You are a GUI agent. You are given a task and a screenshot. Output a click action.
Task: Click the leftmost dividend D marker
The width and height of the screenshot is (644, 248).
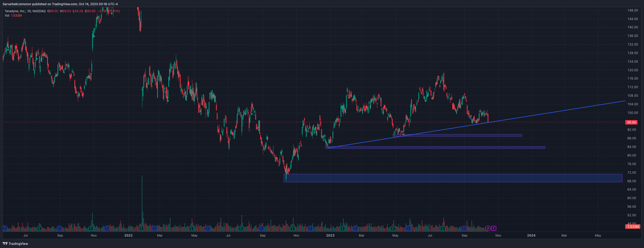[x=5, y=229]
